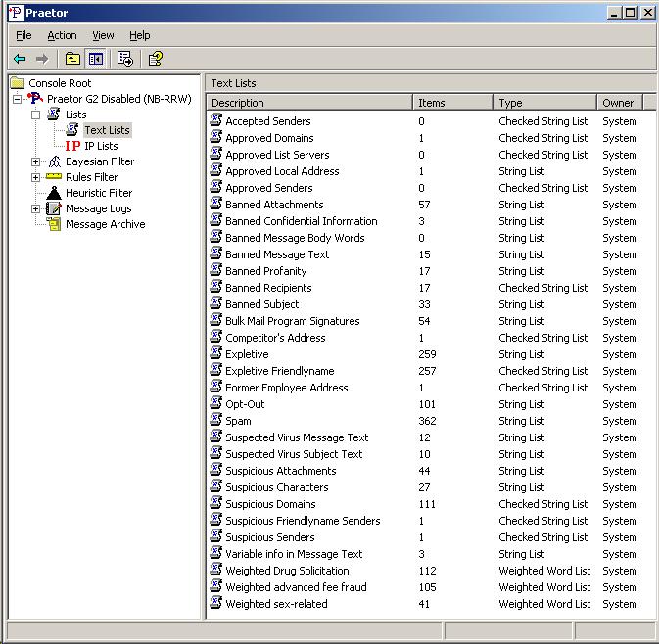The height and width of the screenshot is (644, 659).
Task: Click the Up one level folder icon
Action: pos(72,59)
